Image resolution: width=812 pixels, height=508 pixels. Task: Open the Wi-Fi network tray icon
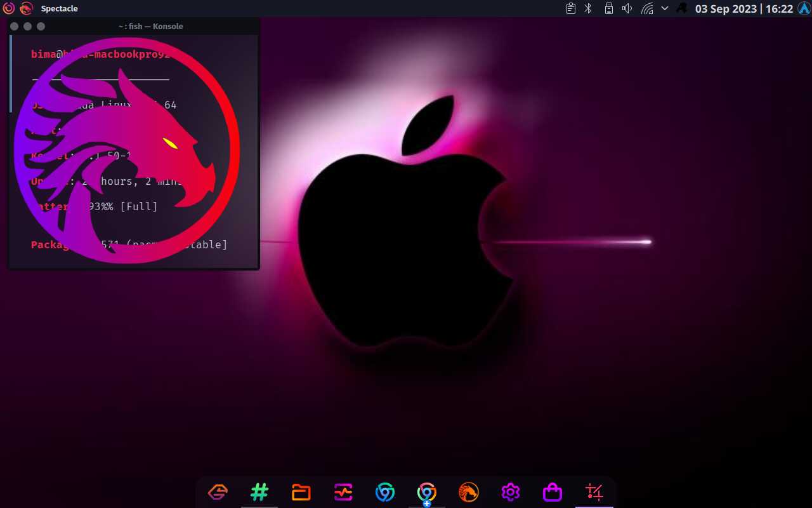point(647,8)
